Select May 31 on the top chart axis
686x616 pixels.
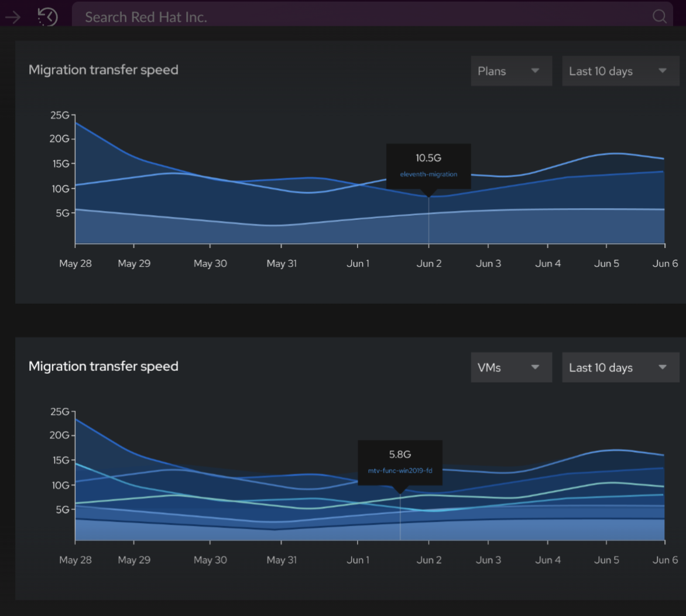tap(282, 264)
